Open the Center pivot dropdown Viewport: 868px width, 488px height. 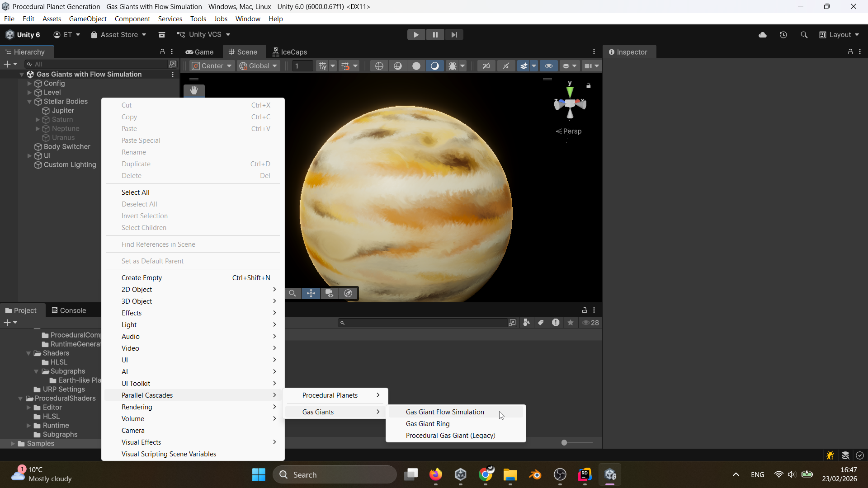click(212, 66)
